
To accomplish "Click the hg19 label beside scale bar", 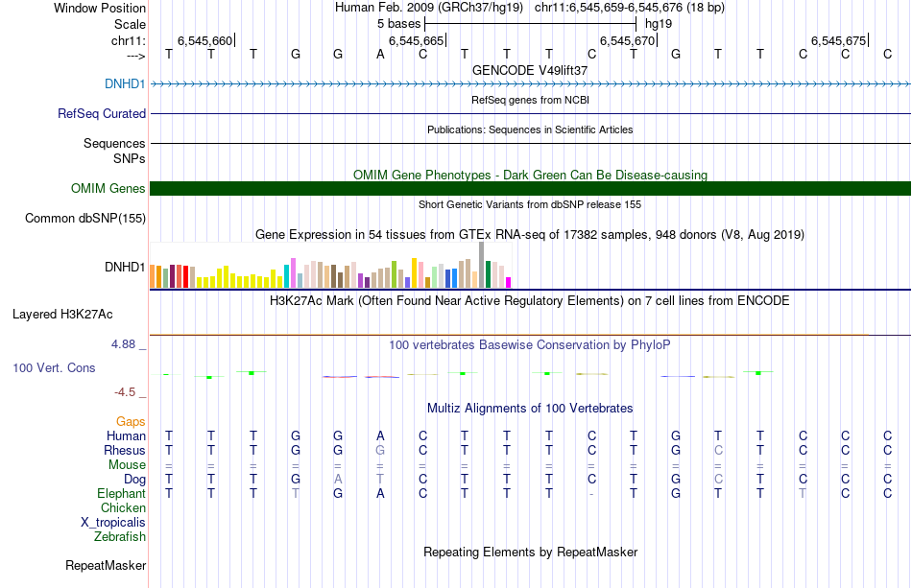I will tap(659, 24).
